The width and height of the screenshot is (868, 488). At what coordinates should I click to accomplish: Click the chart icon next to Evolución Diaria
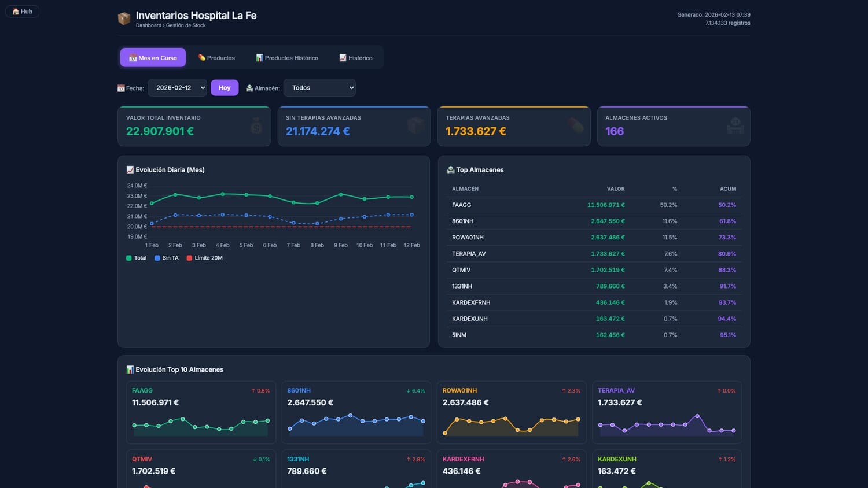coord(130,170)
